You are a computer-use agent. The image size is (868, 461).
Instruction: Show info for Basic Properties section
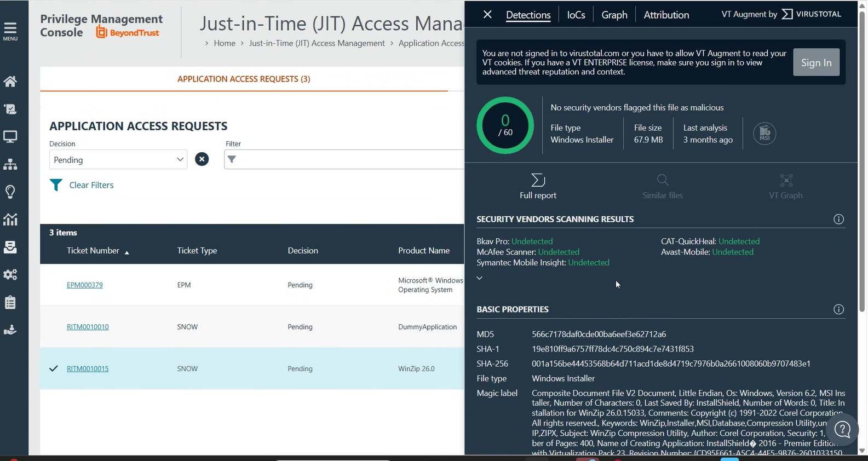coord(838,309)
